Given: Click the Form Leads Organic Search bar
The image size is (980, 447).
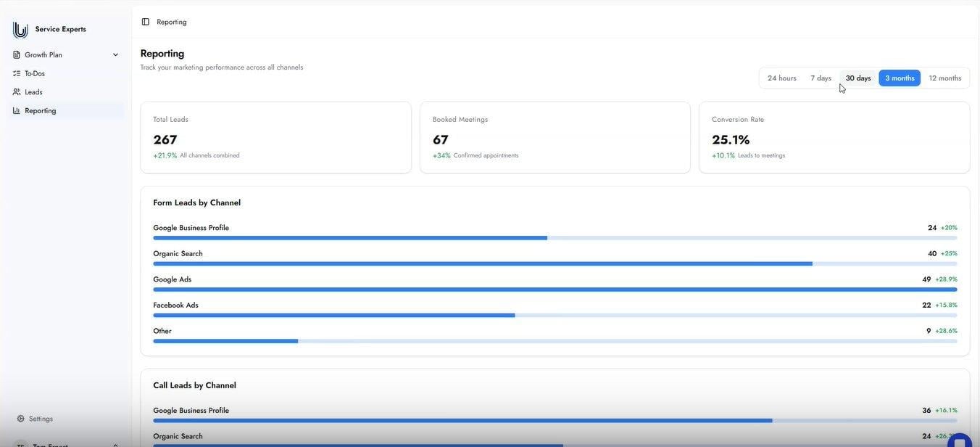Looking at the screenshot, I should (555, 264).
